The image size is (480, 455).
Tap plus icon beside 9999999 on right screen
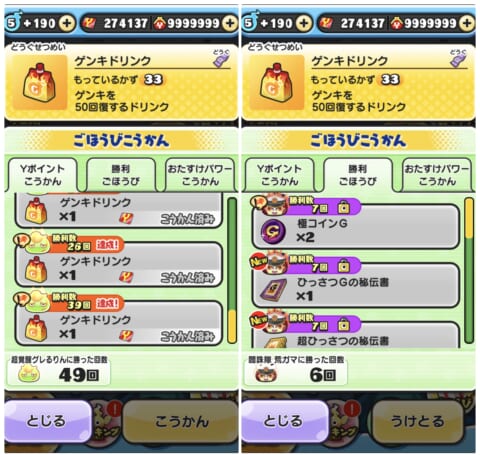pos(467,23)
